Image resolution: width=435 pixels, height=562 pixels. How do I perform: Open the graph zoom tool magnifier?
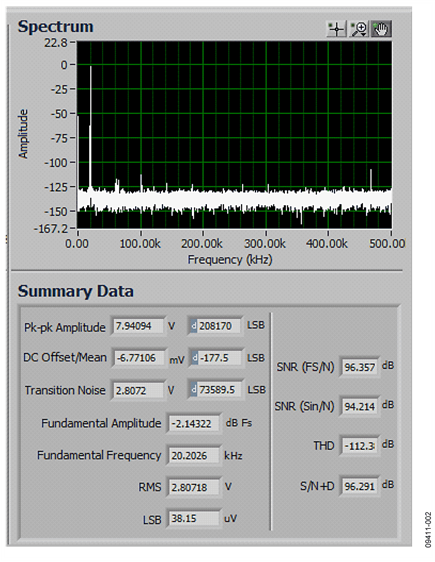click(x=359, y=29)
